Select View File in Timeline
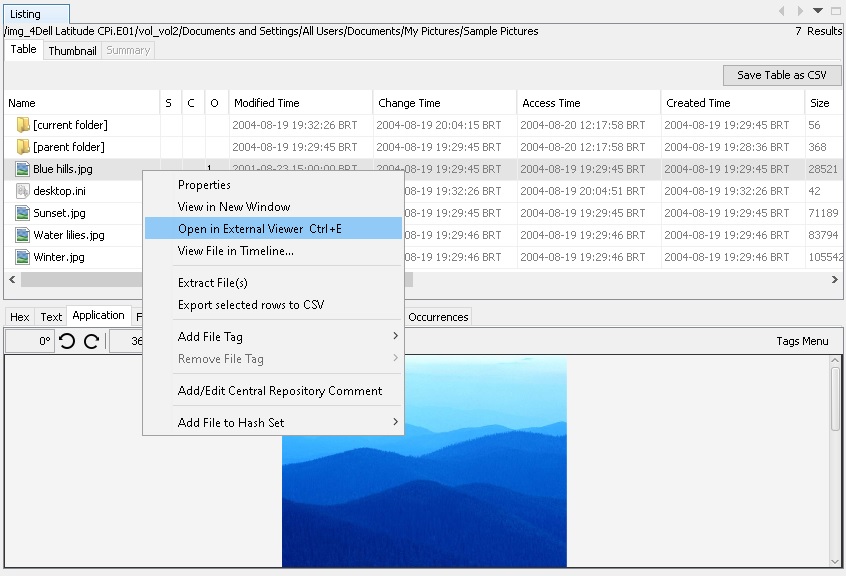 click(236, 251)
